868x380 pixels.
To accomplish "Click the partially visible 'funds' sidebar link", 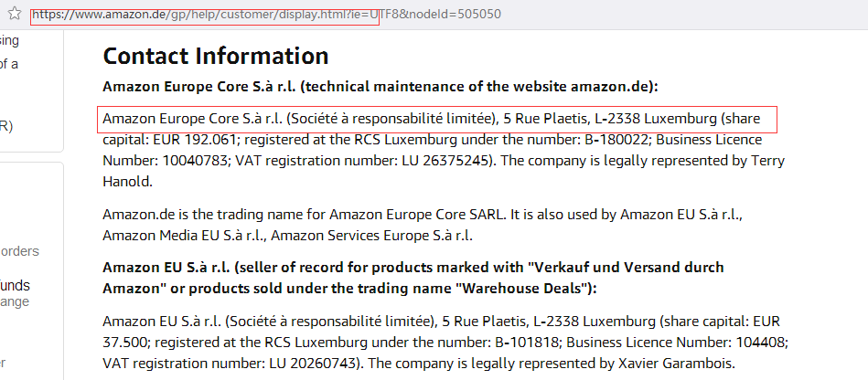I will [16, 285].
